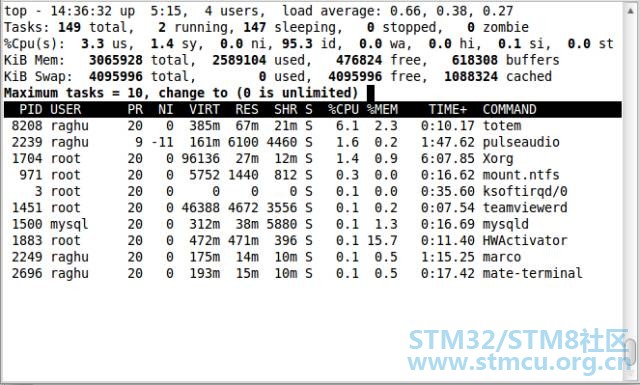640x385 pixels.
Task: Click the %CPU column header
Action: click(x=343, y=109)
